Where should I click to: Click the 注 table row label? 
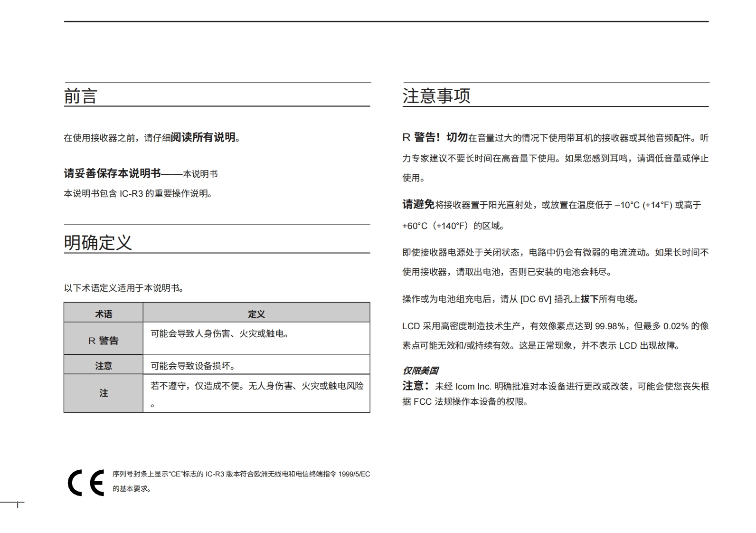click(x=104, y=393)
